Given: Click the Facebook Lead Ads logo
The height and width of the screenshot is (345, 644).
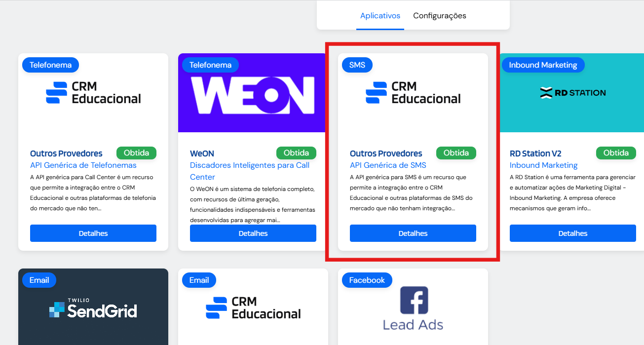Looking at the screenshot, I should point(413,308).
